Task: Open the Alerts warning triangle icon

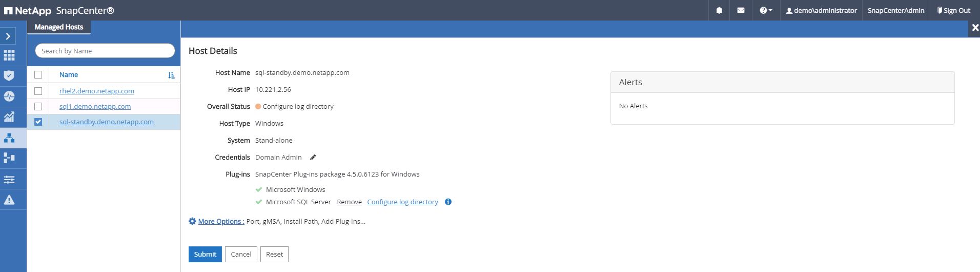Action: tap(9, 200)
